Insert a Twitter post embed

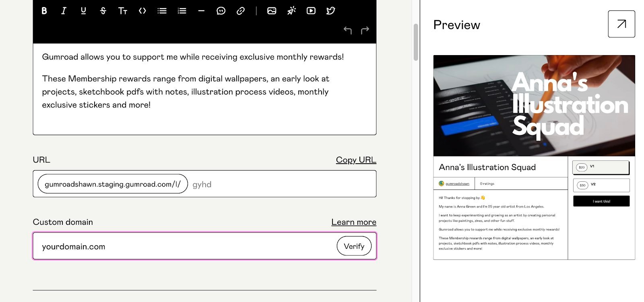click(x=331, y=11)
